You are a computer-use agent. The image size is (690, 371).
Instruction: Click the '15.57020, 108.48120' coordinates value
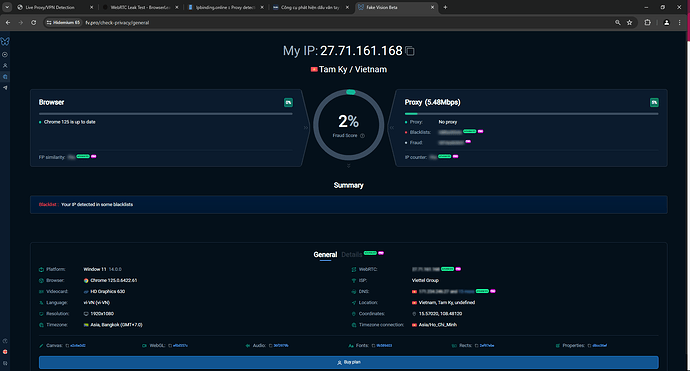click(440, 314)
